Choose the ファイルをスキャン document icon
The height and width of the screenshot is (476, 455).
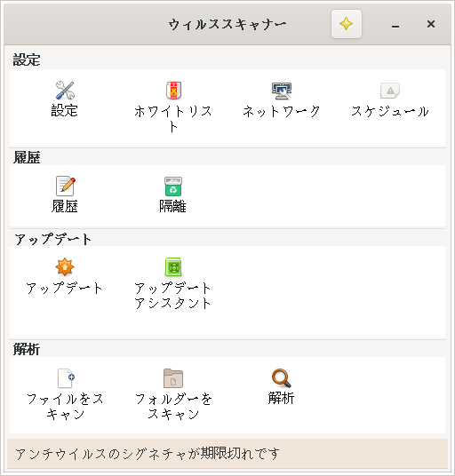(65, 378)
